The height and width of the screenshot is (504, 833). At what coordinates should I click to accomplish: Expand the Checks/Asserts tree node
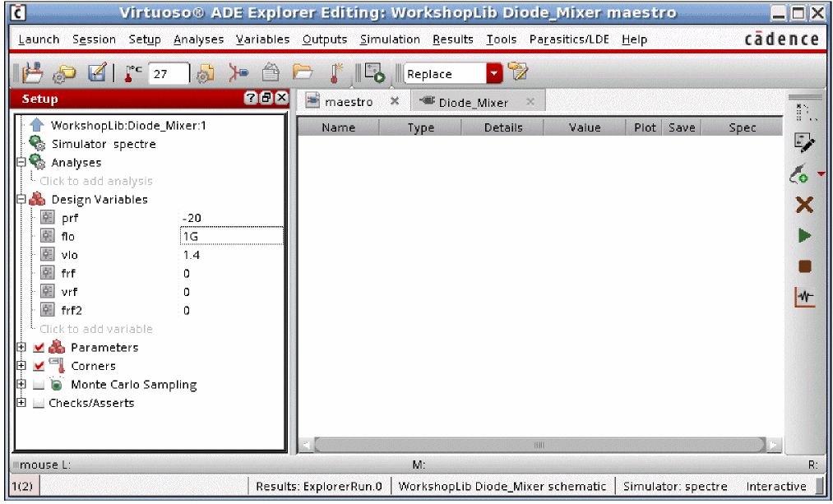click(x=21, y=403)
